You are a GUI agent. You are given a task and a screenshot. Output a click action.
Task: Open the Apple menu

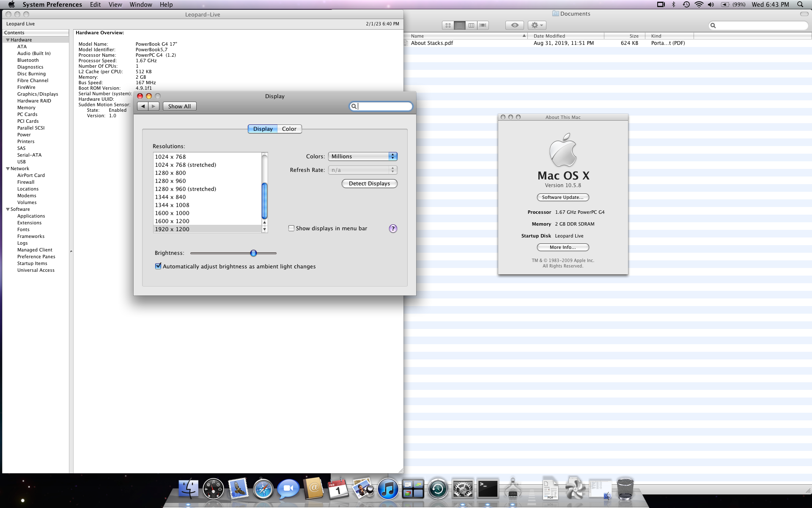tap(11, 4)
